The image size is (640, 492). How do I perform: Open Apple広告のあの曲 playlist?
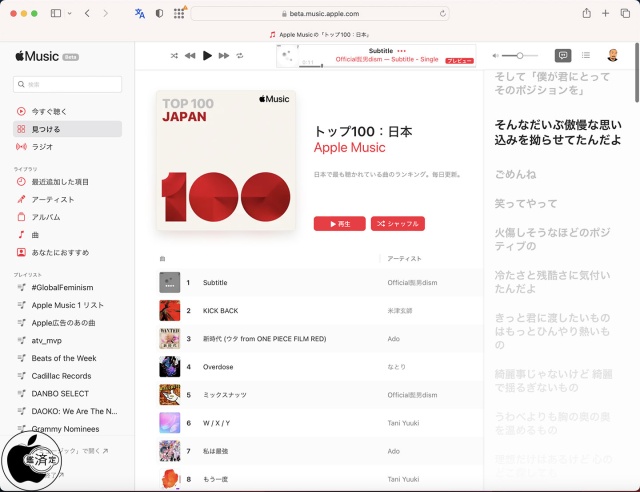[67, 323]
